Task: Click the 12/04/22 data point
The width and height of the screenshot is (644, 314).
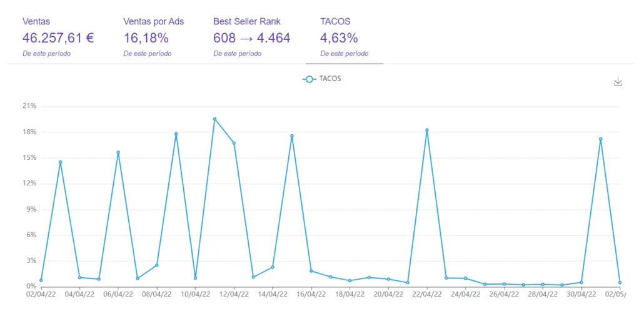Action: tap(234, 143)
